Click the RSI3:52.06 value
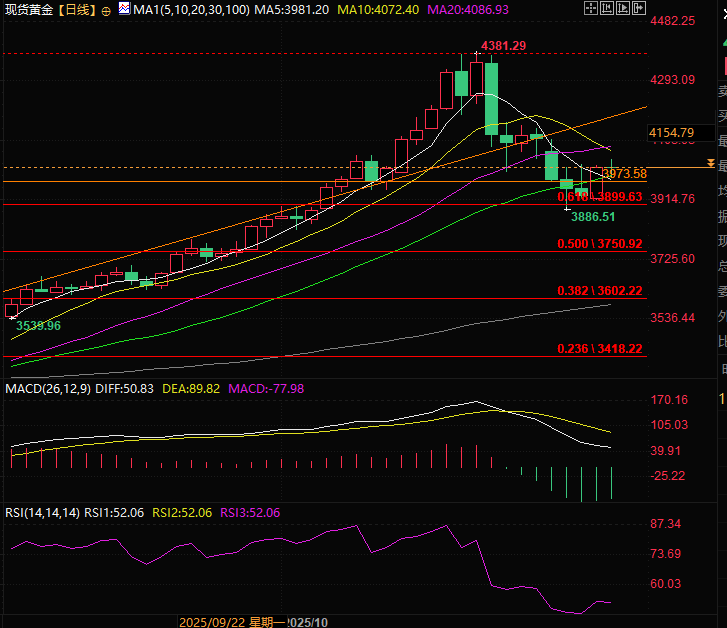727x628 pixels. pos(250,513)
